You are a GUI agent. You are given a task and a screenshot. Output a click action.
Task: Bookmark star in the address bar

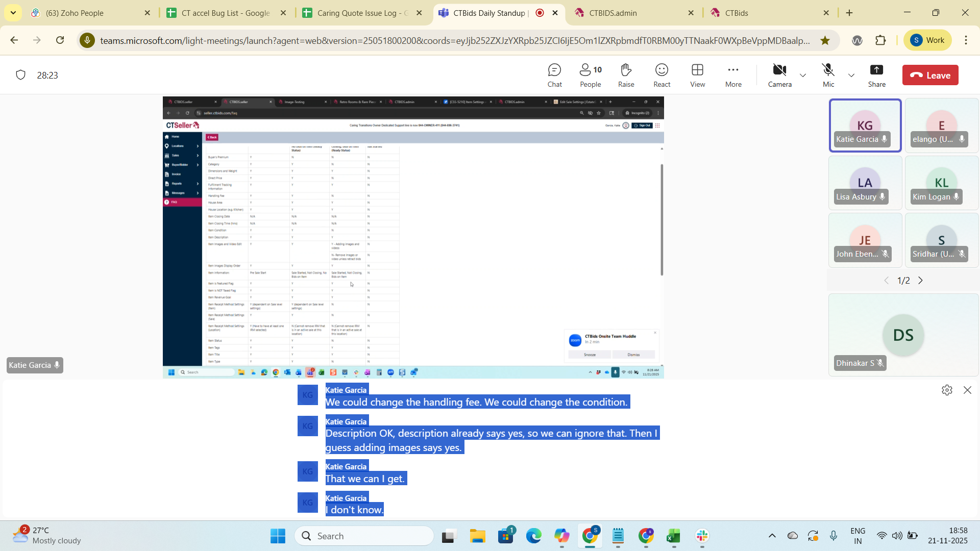point(825,40)
